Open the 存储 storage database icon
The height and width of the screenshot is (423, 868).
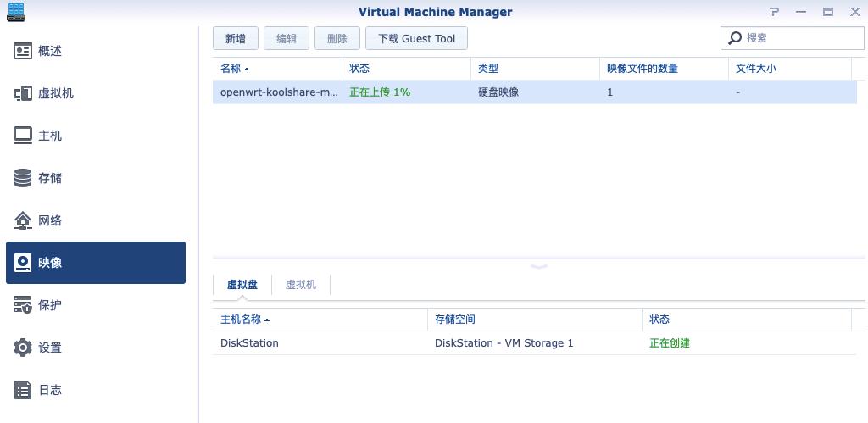tap(24, 178)
